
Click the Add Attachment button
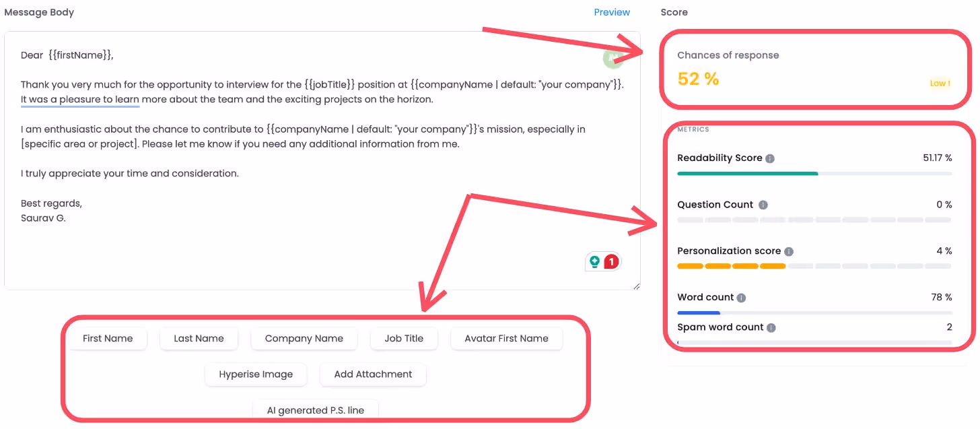(x=373, y=374)
